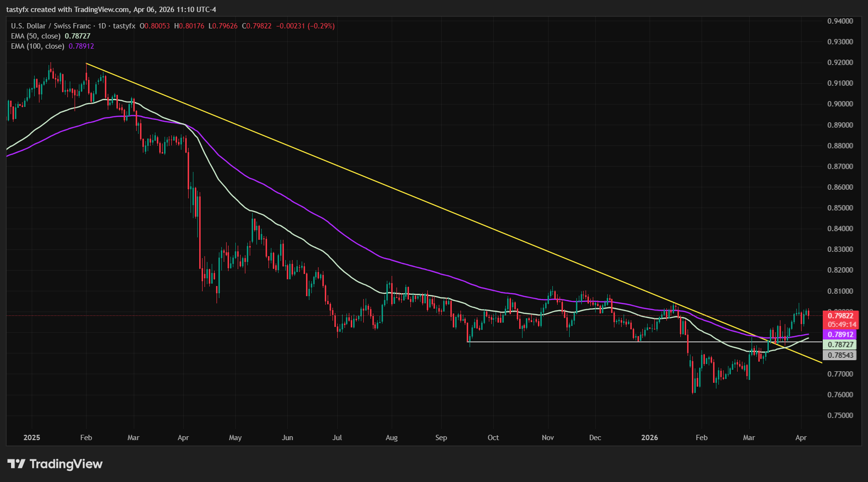868x482 pixels.
Task: Open the U.S. Dollar / Swiss Franc symbol
Action: (x=51, y=26)
